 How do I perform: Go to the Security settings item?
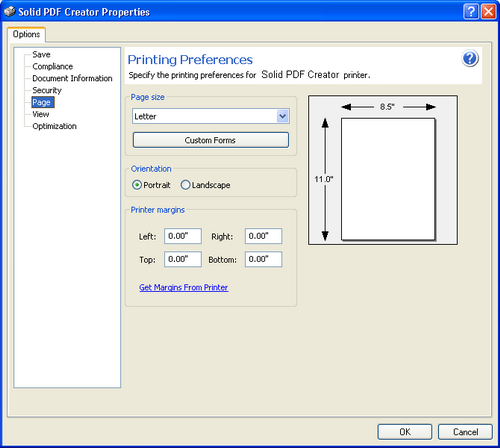point(47,90)
